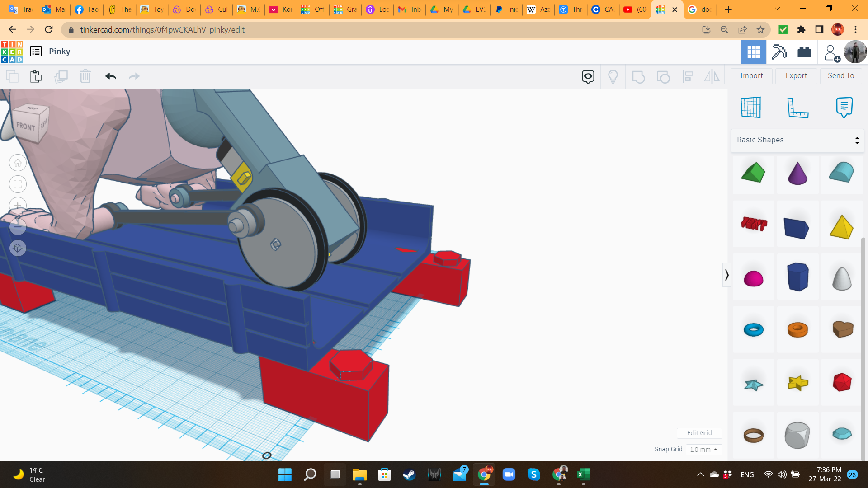868x488 pixels.
Task: Open the Snap Grid 1.0 mm dropdown
Action: pos(703,450)
